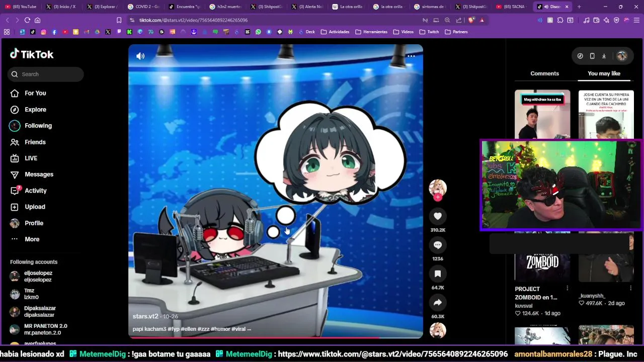Switch to the h3n2 muertes tab
The height and width of the screenshot is (362, 644).
tap(225, 7)
